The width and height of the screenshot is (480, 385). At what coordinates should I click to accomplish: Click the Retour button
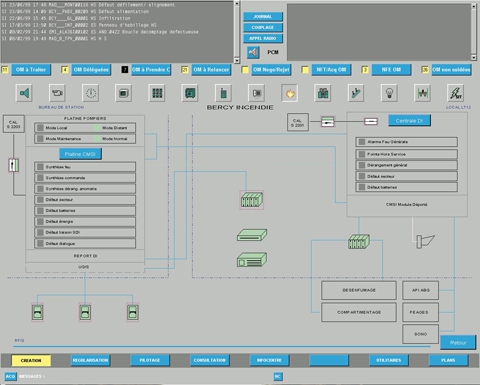[x=458, y=343]
